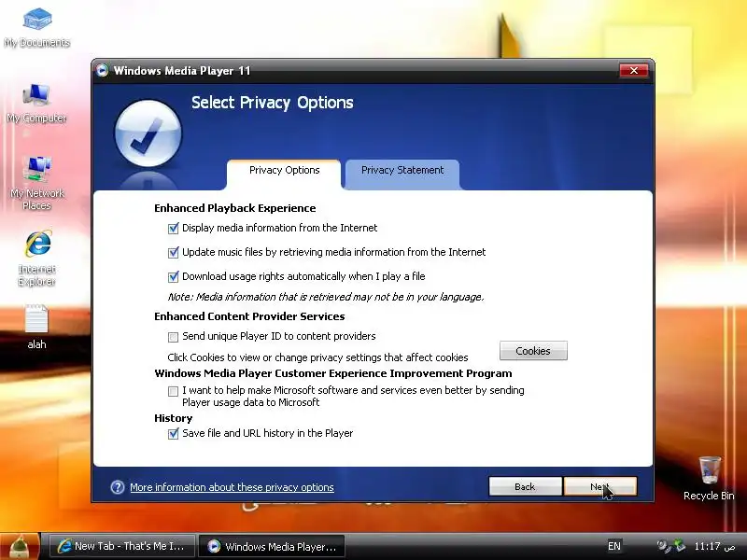Close the Windows Media Player 11 dialog

[634, 71]
